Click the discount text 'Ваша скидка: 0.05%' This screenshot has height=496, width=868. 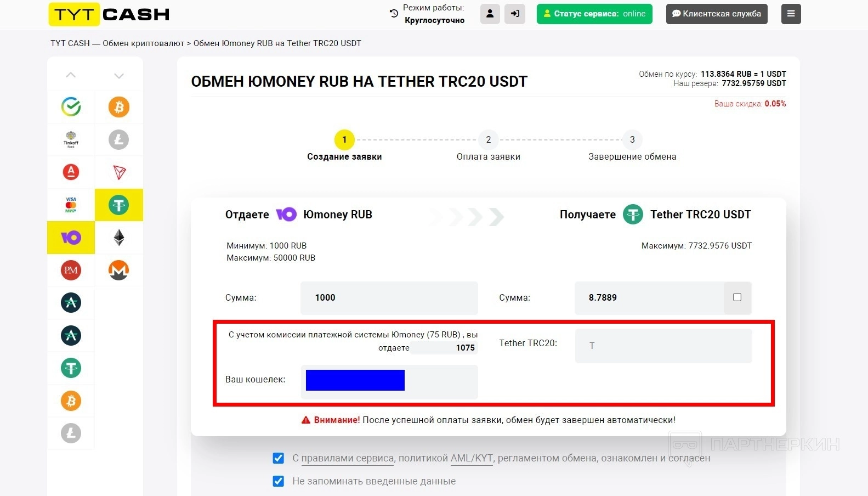tap(750, 104)
